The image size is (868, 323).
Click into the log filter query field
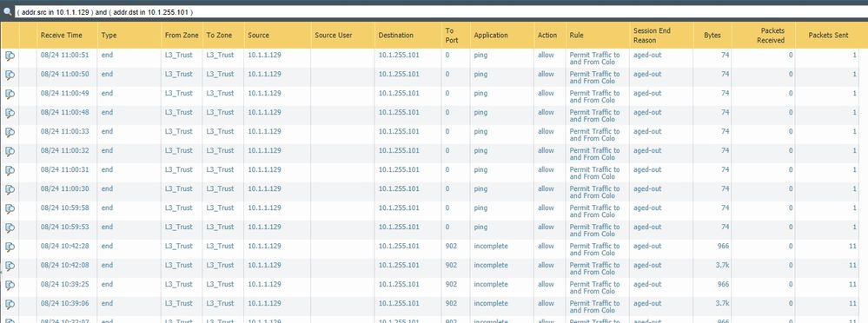(x=441, y=11)
